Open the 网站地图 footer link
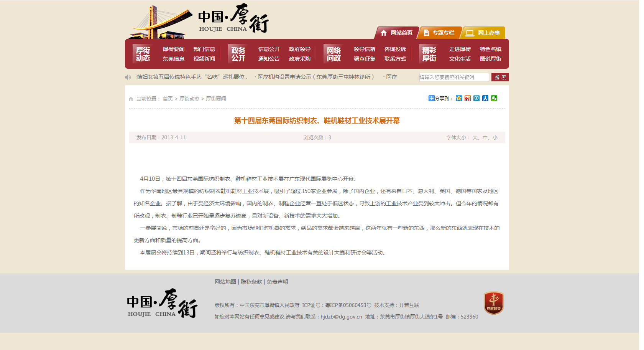 pos(225,282)
